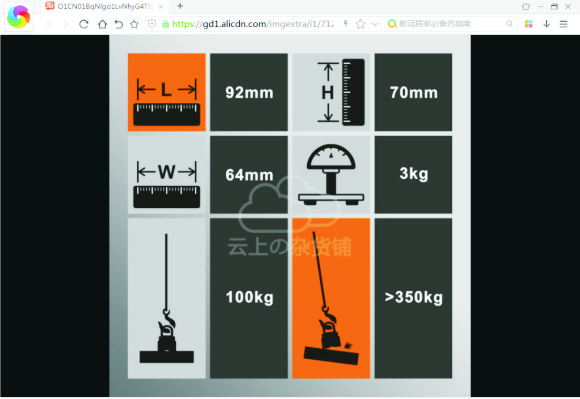This screenshot has height=399, width=580.
Task: Click star icon inside address bar
Action: click(x=360, y=24)
